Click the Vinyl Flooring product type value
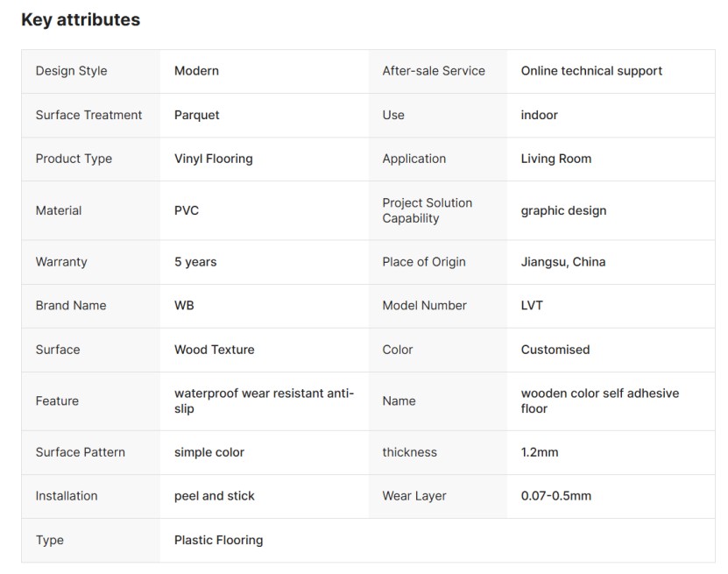Viewport: 728px width, 574px height. 214,159
